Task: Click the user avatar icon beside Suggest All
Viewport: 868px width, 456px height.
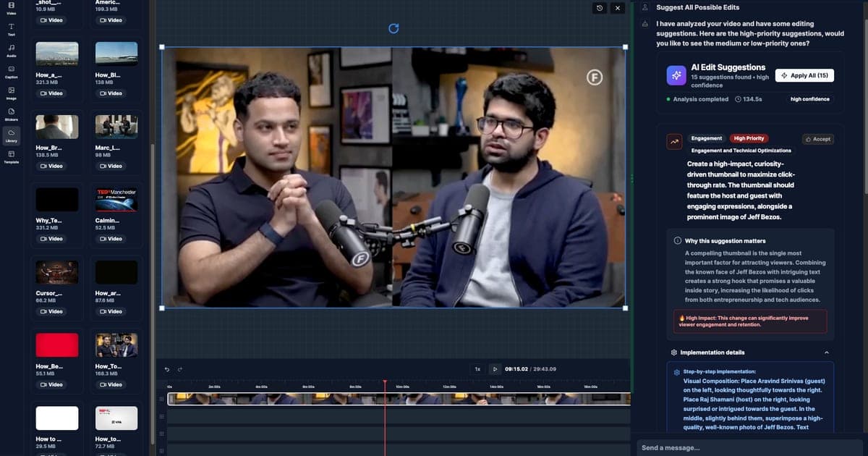Action: click(644, 7)
